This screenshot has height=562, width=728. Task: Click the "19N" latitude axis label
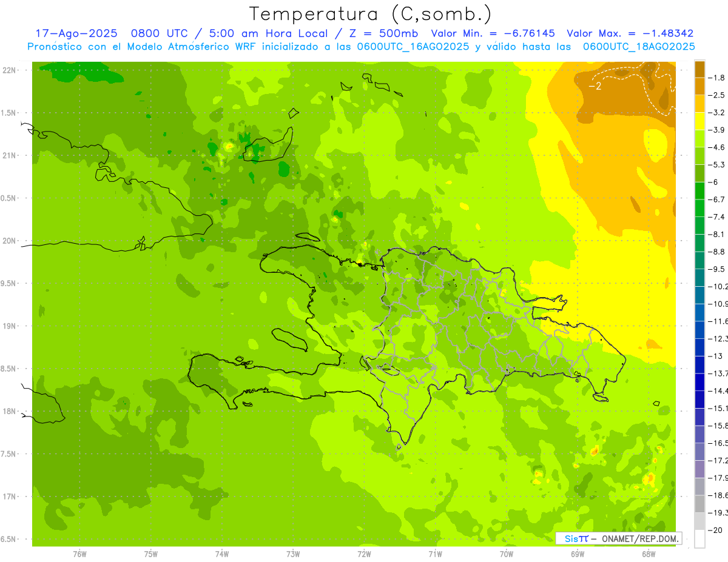(8, 326)
